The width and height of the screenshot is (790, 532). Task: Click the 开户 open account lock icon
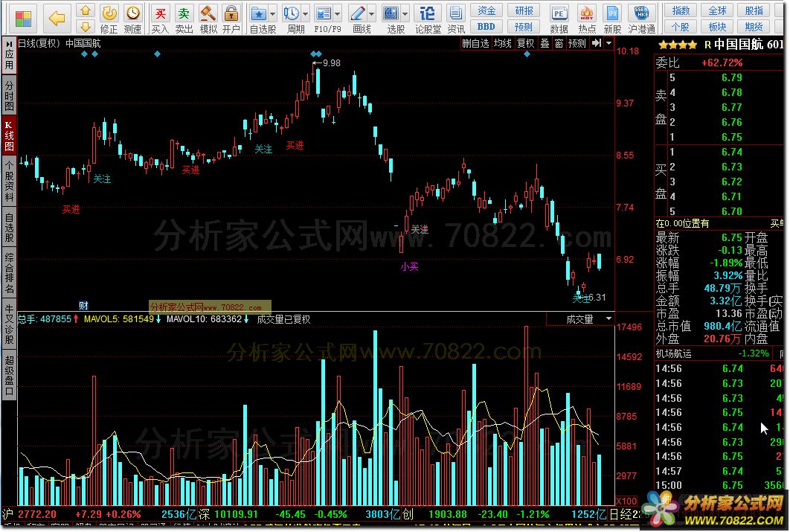point(231,19)
